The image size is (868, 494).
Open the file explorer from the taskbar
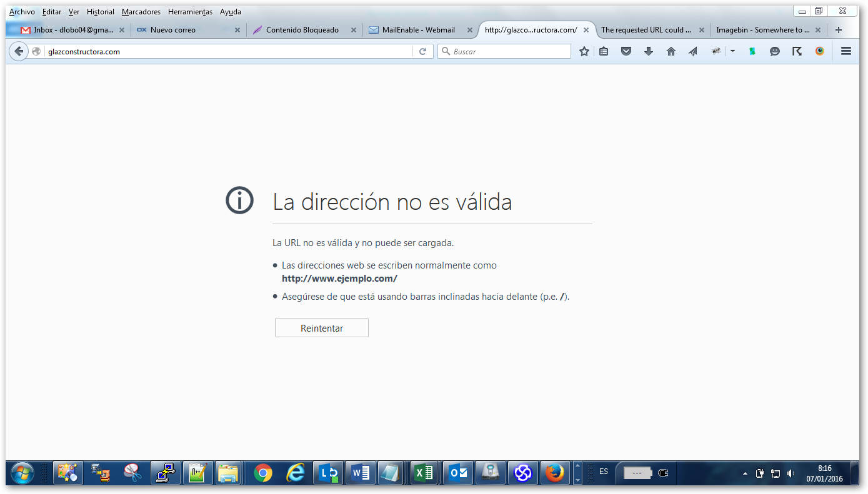click(229, 473)
